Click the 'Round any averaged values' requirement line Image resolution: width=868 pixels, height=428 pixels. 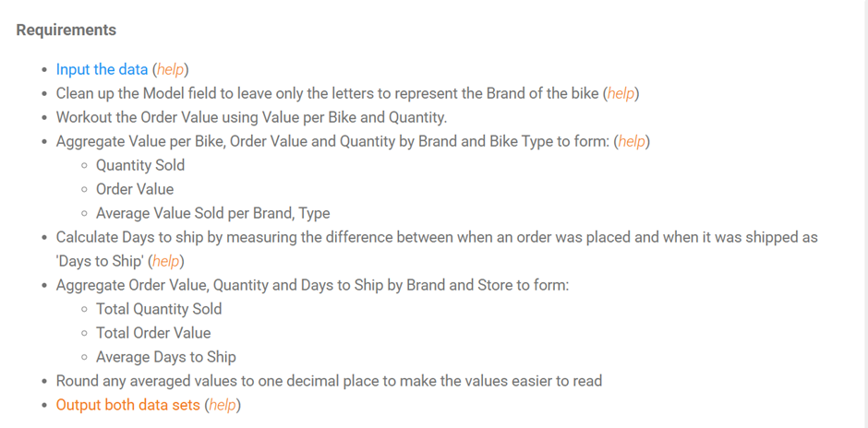tap(329, 381)
